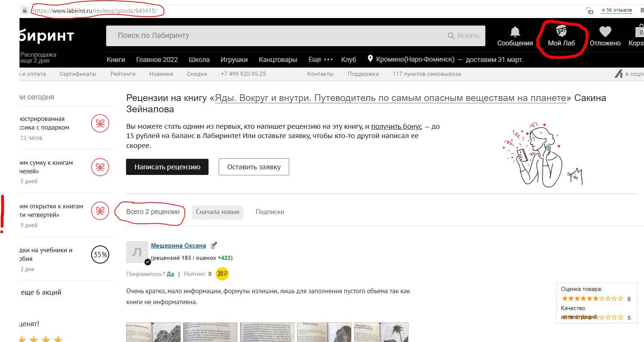The height and width of the screenshot is (342, 644).
Task: Click phone number +7 499 920-95-25
Action: click(x=243, y=74)
